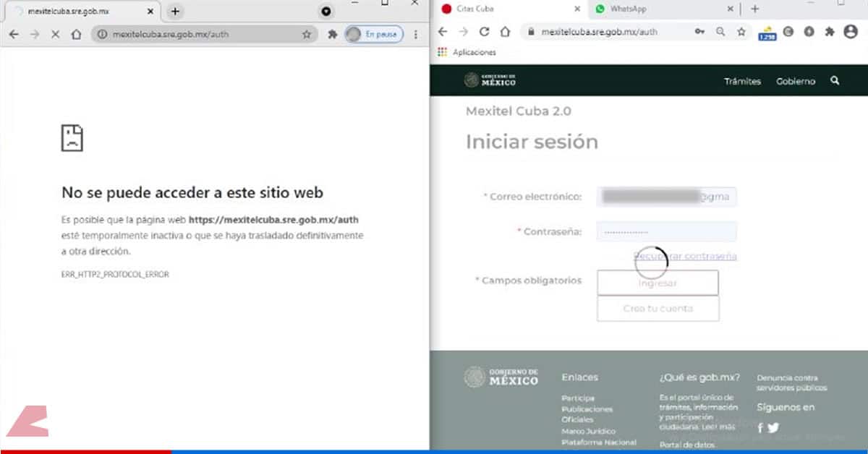Click the Gobierno de México logo in the header

[490, 80]
